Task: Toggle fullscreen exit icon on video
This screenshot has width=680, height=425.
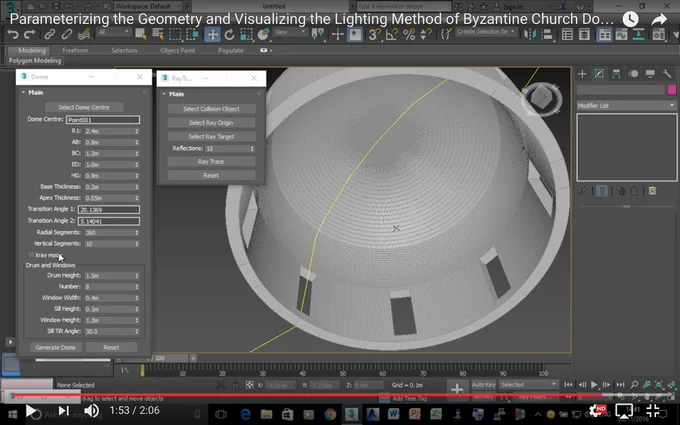Action: (653, 410)
